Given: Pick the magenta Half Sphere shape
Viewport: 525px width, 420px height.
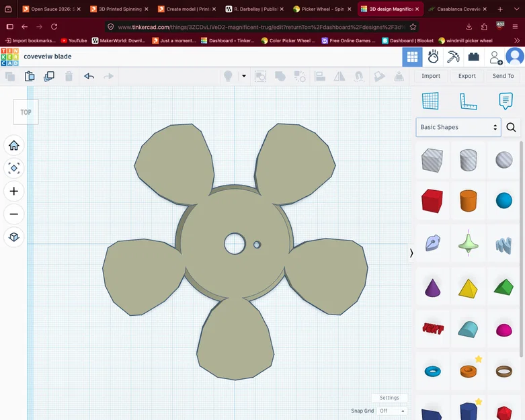Looking at the screenshot, I should tap(504, 330).
